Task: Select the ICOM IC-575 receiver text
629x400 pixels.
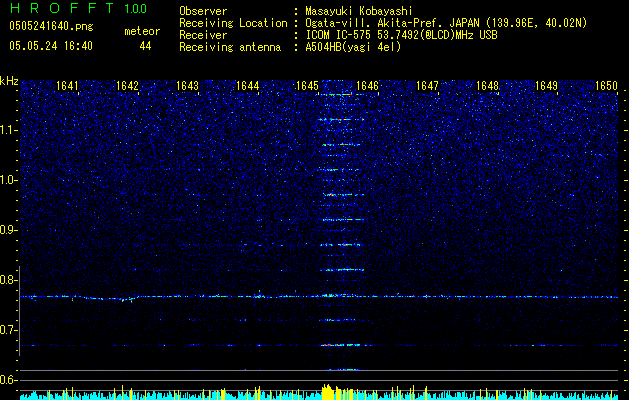Action: [401, 35]
